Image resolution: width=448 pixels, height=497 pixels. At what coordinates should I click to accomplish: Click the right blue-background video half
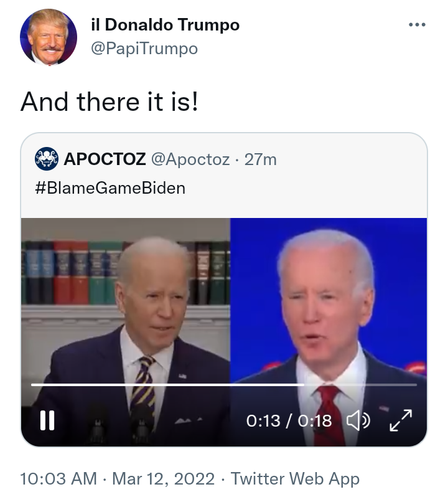pos(329,301)
